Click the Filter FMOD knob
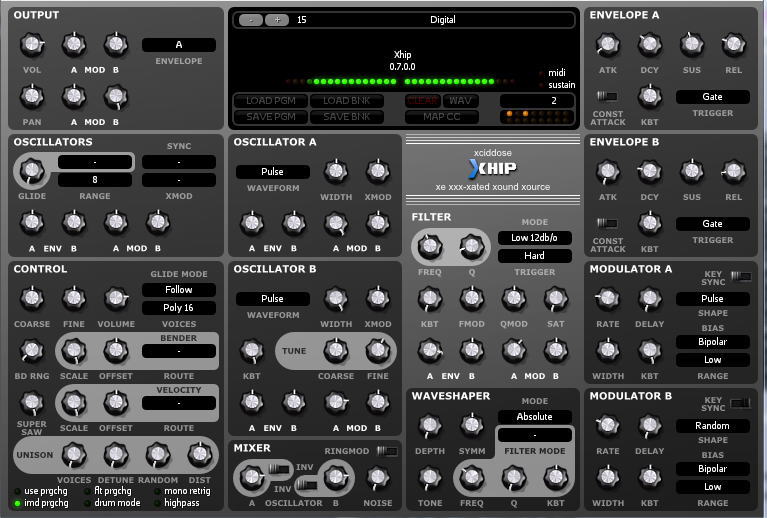Image resolution: width=767 pixels, height=518 pixels. 472,298
